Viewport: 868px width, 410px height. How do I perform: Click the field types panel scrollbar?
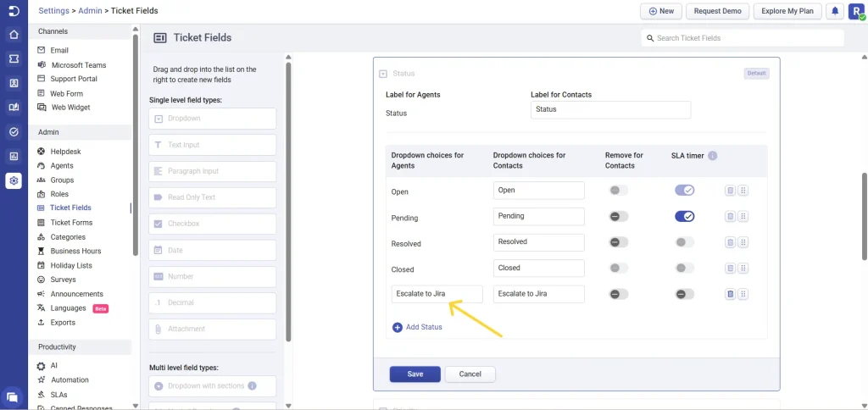288,202
